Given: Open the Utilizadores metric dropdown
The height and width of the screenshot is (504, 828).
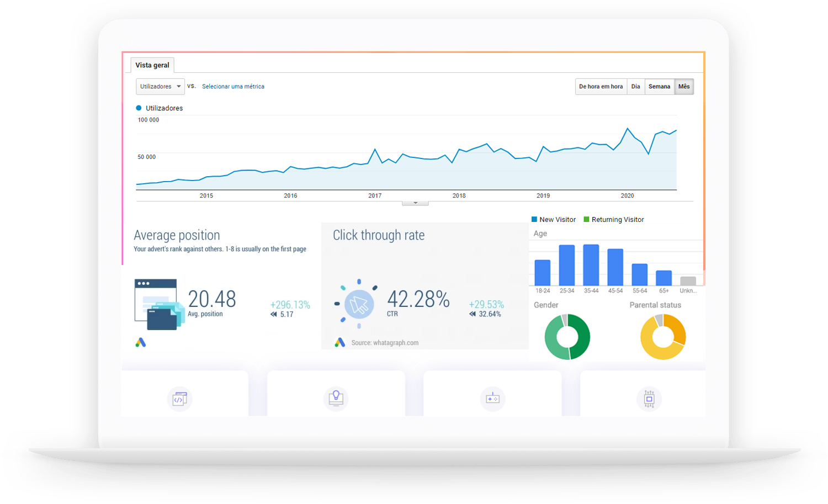Looking at the screenshot, I should 160,87.
